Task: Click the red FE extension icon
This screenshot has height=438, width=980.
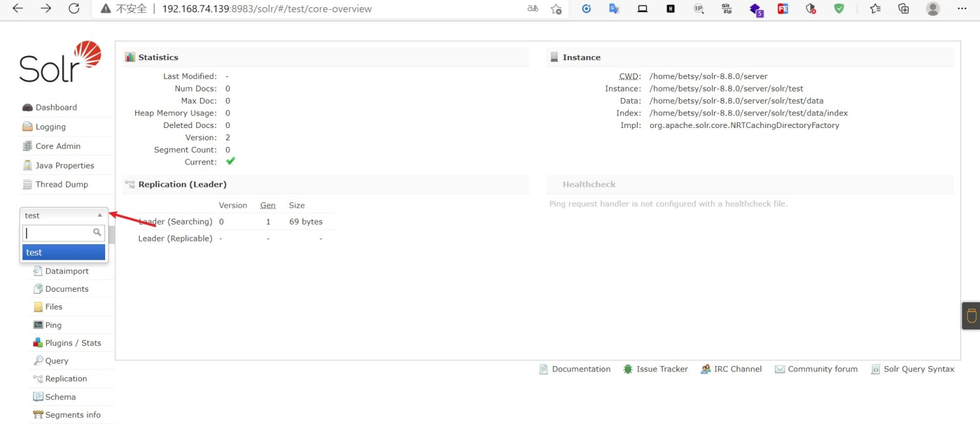Action: (x=783, y=8)
